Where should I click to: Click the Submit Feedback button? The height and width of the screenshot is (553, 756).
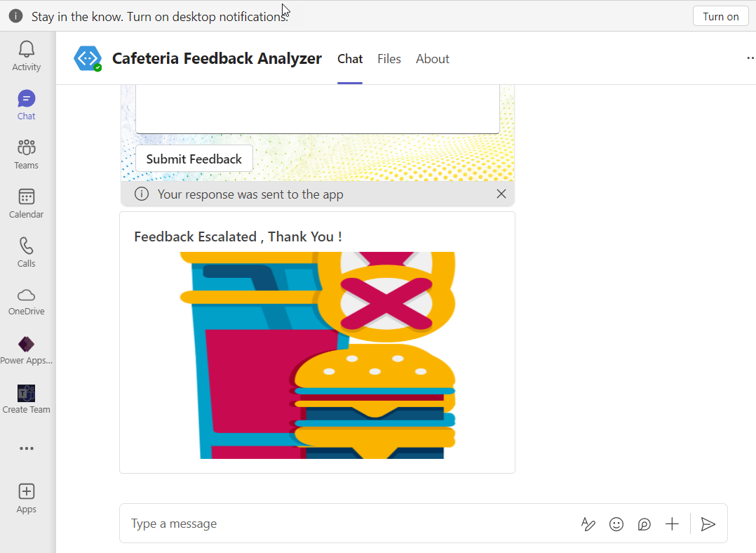194,159
